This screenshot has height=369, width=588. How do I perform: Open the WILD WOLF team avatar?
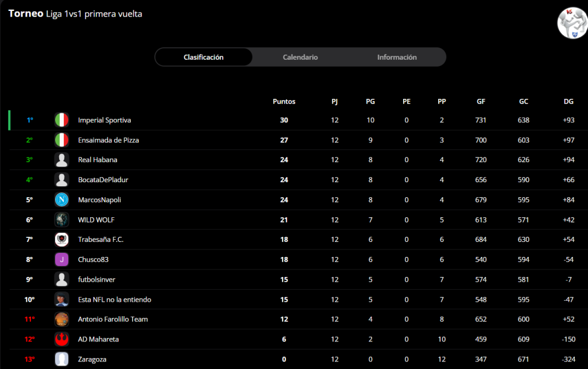point(61,220)
